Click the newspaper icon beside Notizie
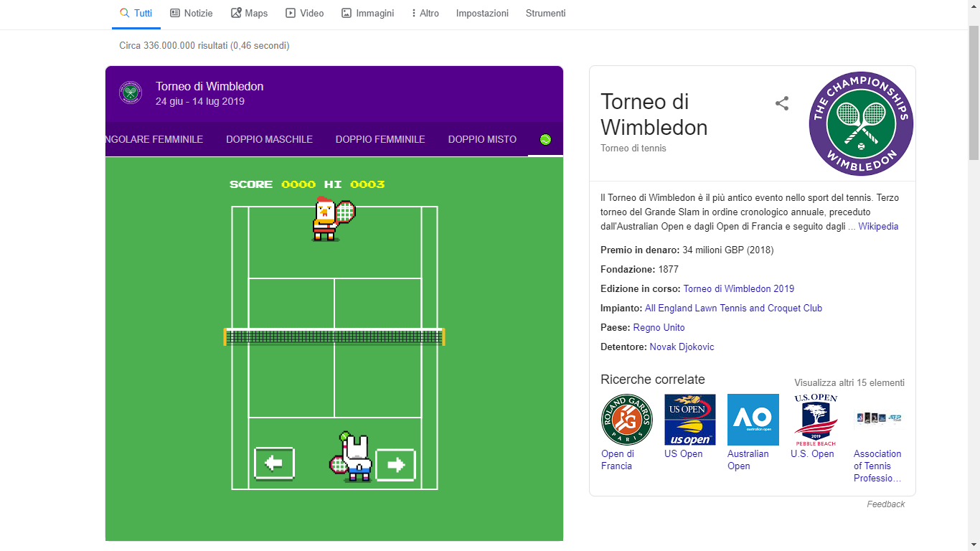Viewport: 980px width, 551px height. (x=175, y=13)
